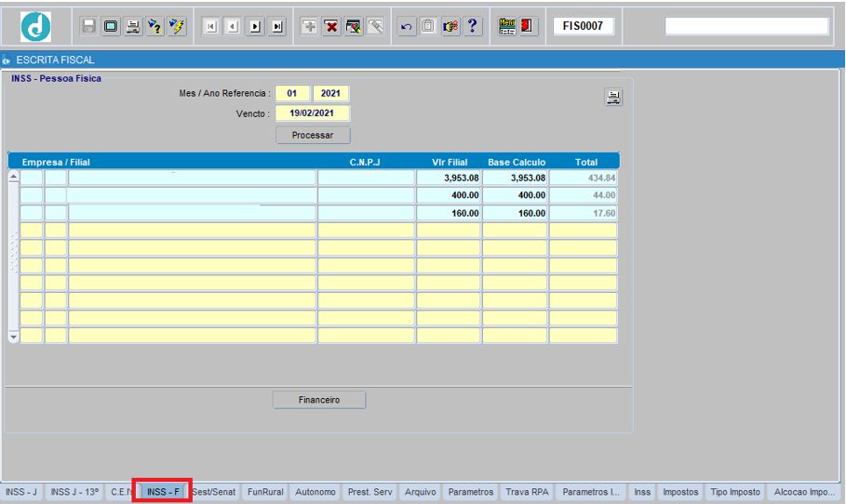Click the Financeiro button
This screenshot has height=504, width=846.
(x=319, y=400)
